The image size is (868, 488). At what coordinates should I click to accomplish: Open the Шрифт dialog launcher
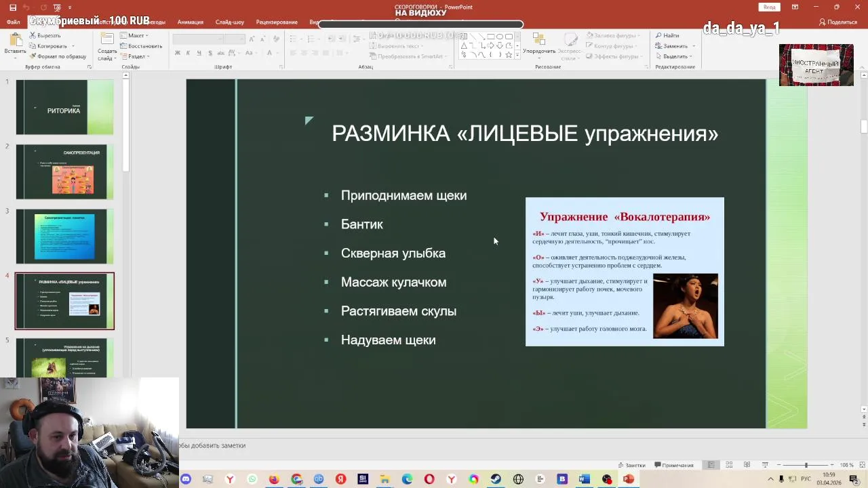pyautogui.click(x=281, y=67)
